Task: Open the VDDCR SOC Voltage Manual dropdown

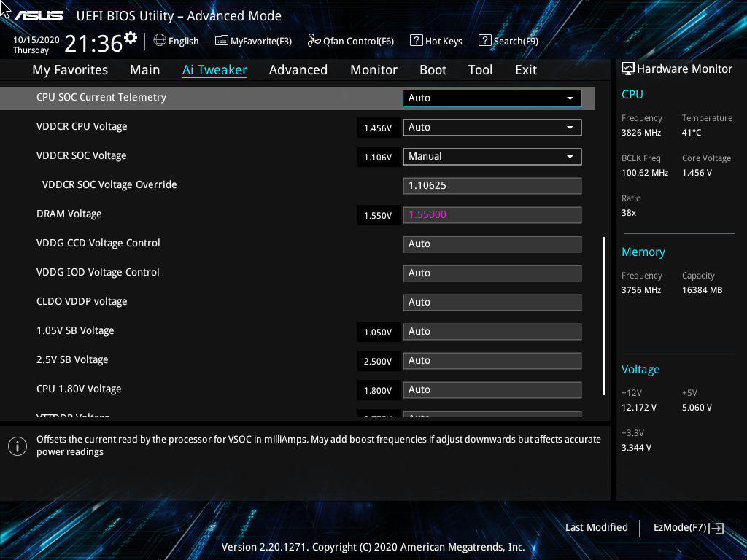Action: tap(492, 157)
